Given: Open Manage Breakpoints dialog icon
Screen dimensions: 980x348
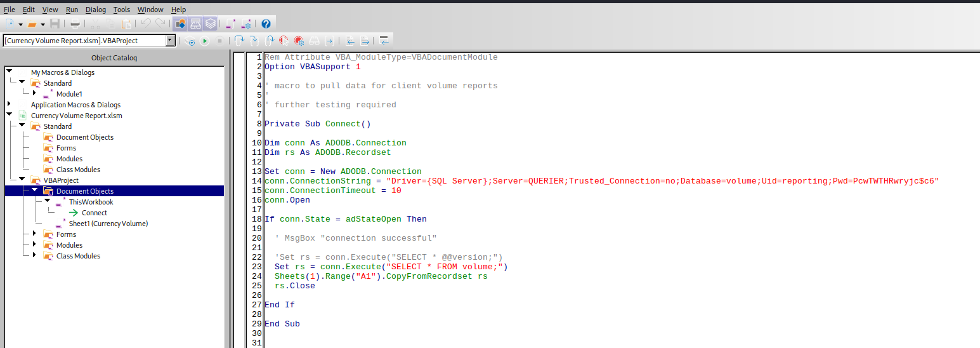Looking at the screenshot, I should tap(299, 41).
